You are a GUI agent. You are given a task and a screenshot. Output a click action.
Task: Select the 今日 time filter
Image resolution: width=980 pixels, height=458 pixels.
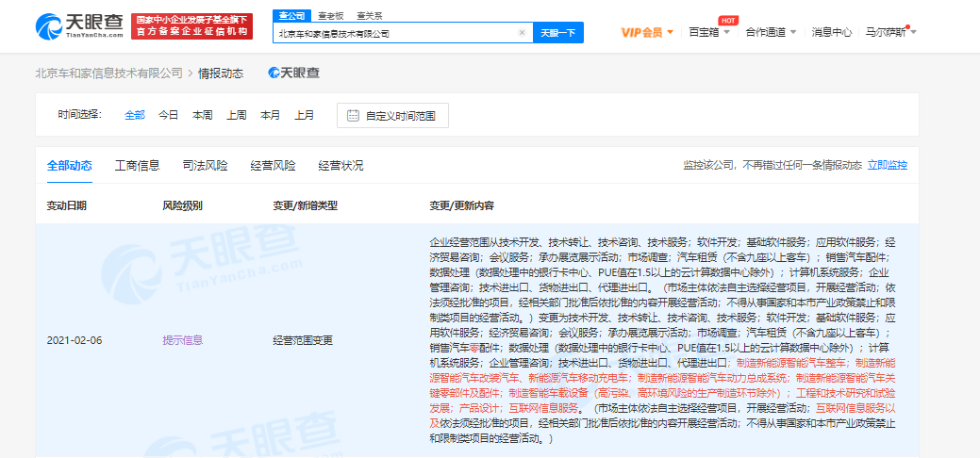click(x=168, y=115)
